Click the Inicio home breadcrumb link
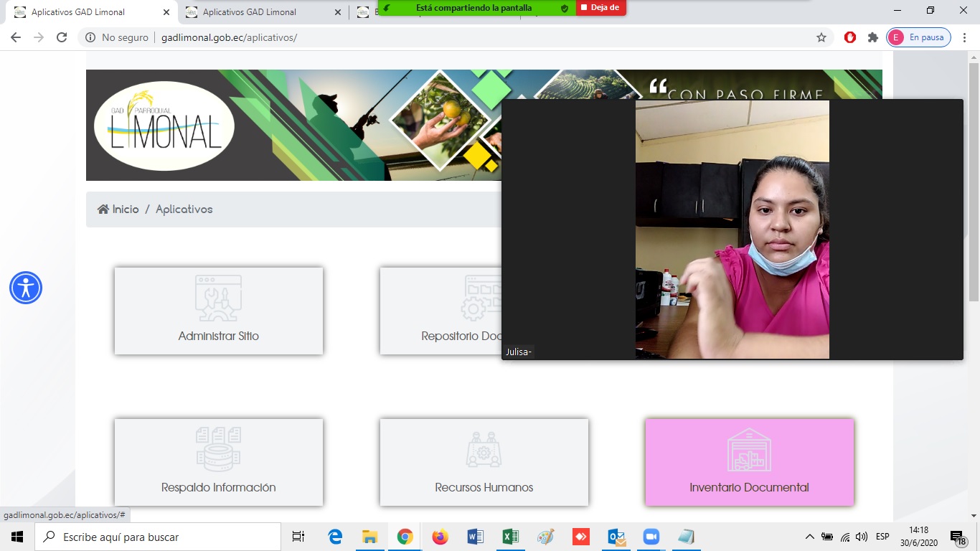 click(x=118, y=209)
